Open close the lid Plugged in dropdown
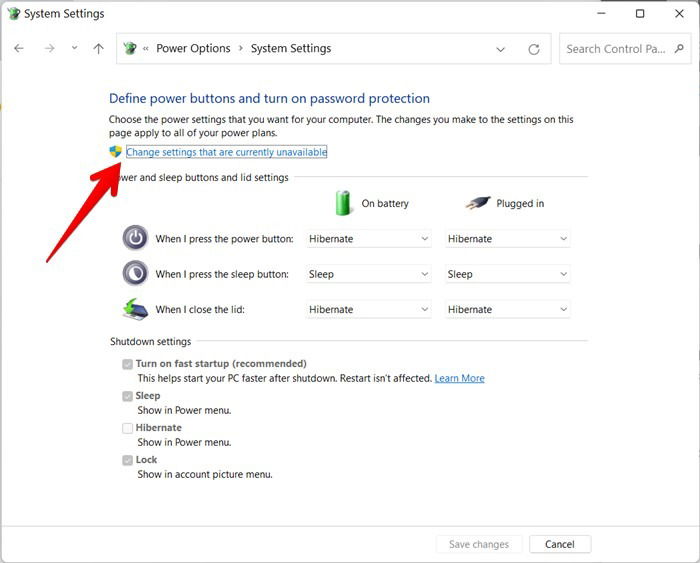 507,309
